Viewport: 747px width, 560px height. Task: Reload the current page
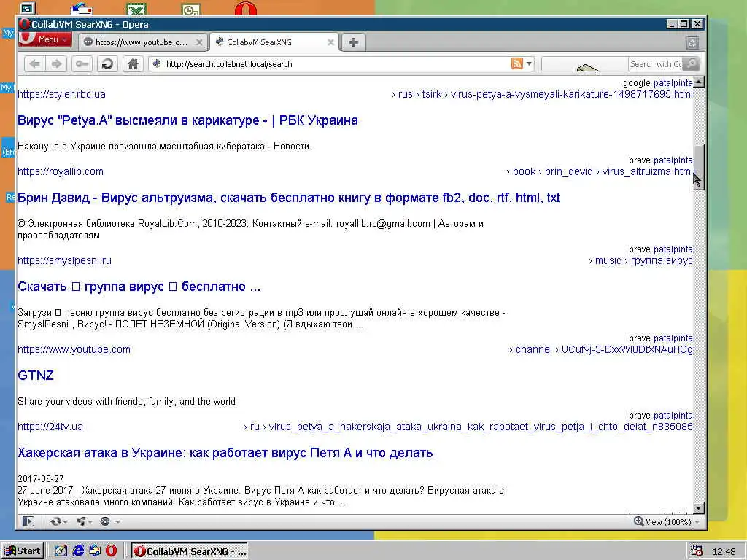pyautogui.click(x=107, y=64)
